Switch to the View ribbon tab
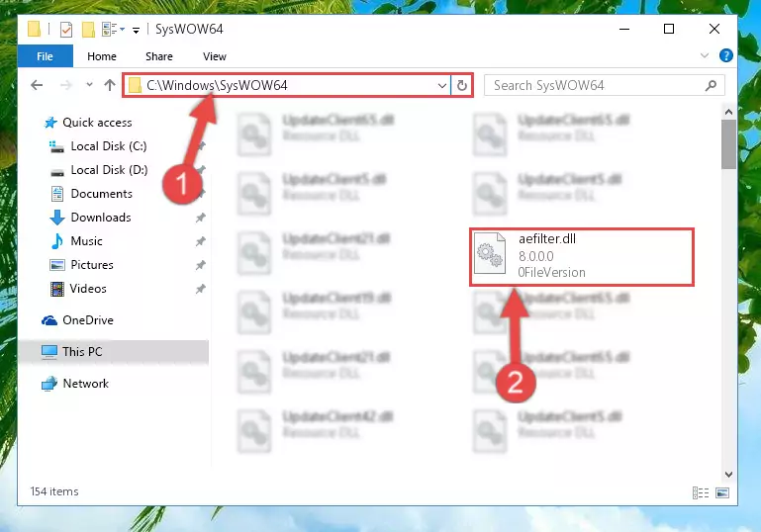 coord(215,56)
